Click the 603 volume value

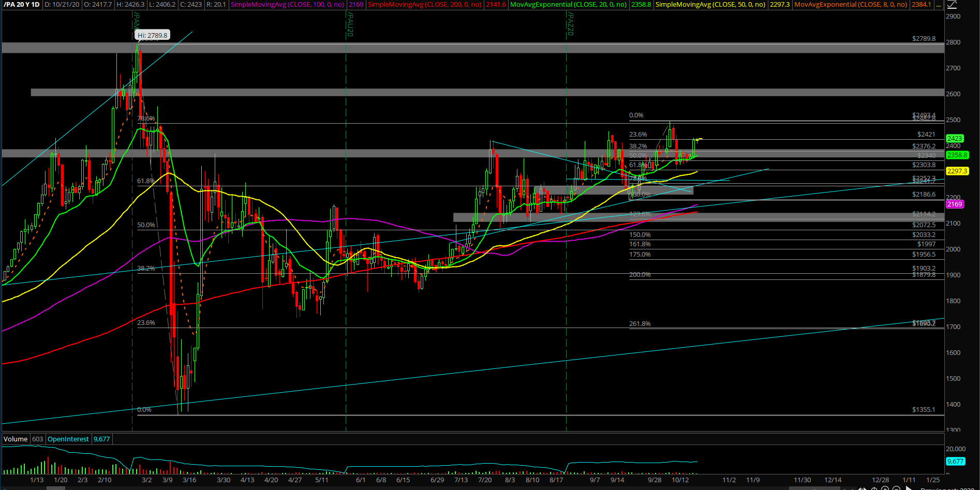tap(37, 439)
